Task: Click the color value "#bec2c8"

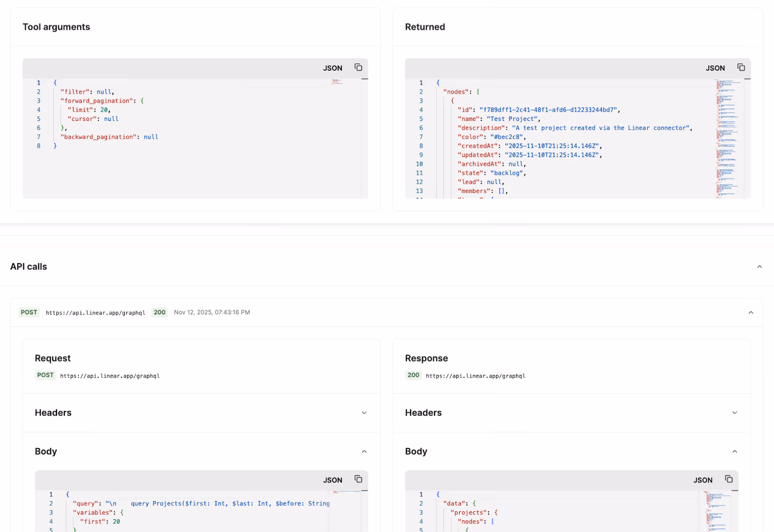Action: click(506, 137)
